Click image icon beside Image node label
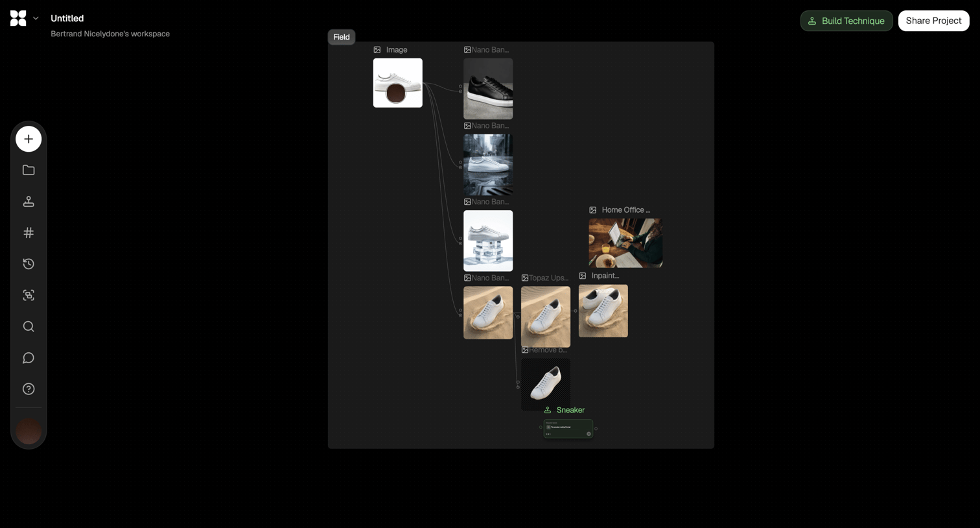The height and width of the screenshot is (528, 980). 377,50
